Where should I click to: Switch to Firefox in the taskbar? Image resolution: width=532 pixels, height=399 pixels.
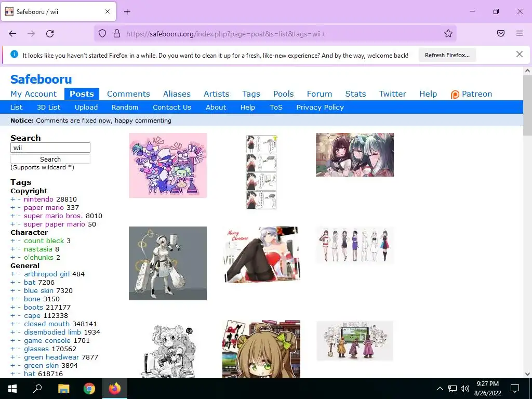tap(115, 389)
